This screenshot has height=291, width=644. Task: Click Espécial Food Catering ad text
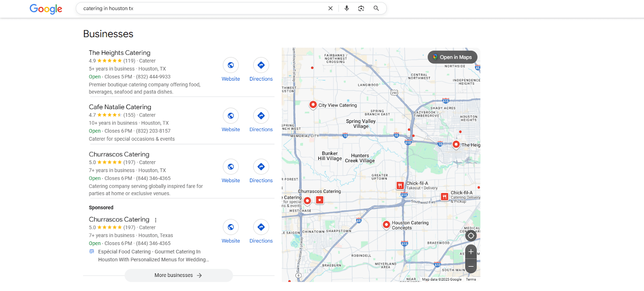click(x=153, y=256)
